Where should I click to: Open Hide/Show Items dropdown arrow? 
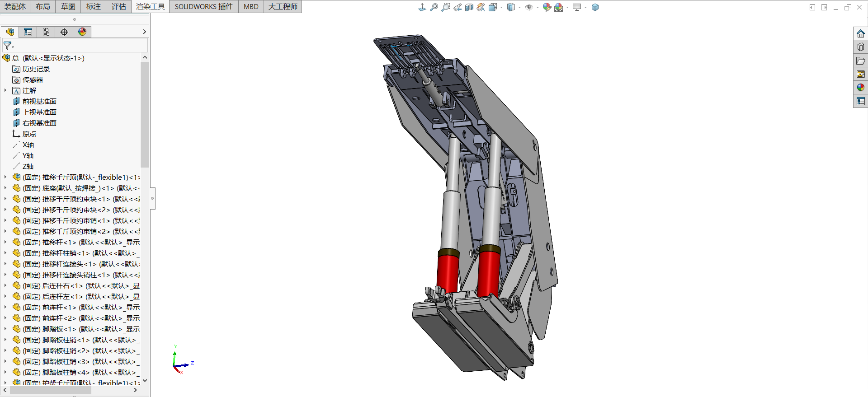tap(537, 7)
